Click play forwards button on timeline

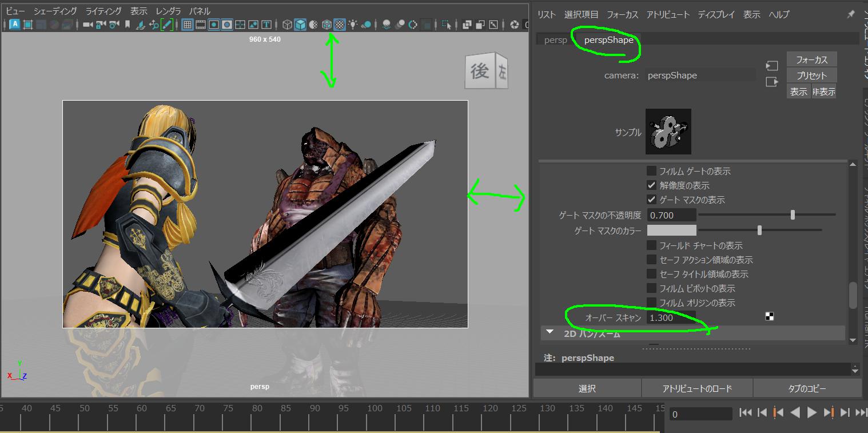tap(811, 412)
